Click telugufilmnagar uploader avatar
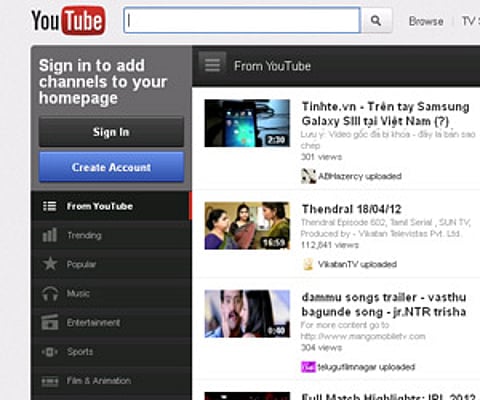 tap(308, 367)
